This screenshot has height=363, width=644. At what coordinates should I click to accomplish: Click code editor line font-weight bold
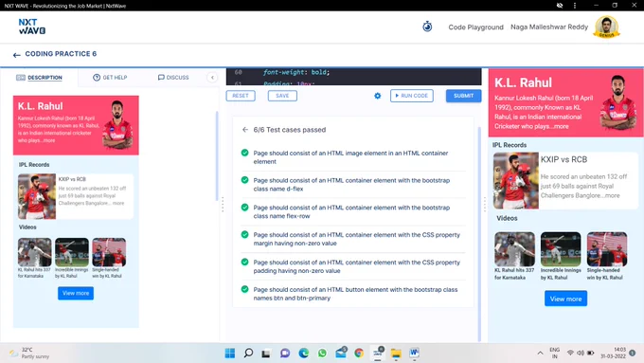(x=295, y=72)
